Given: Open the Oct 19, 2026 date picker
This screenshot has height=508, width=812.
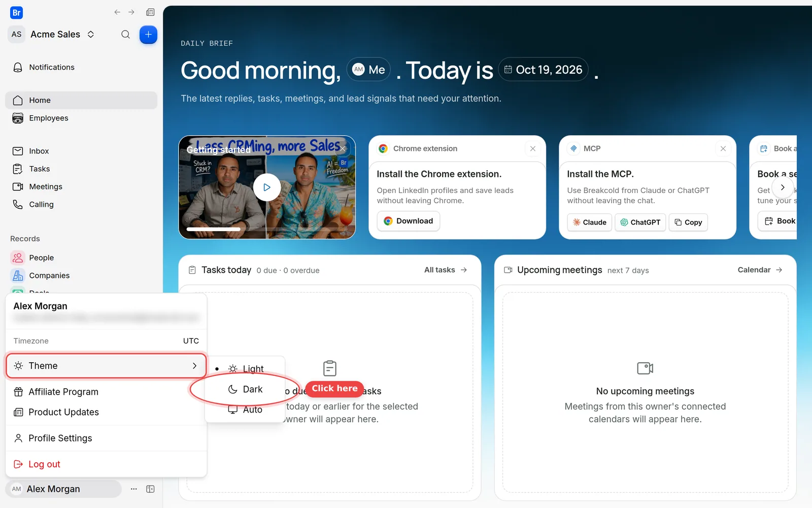Looking at the screenshot, I should pos(544,70).
